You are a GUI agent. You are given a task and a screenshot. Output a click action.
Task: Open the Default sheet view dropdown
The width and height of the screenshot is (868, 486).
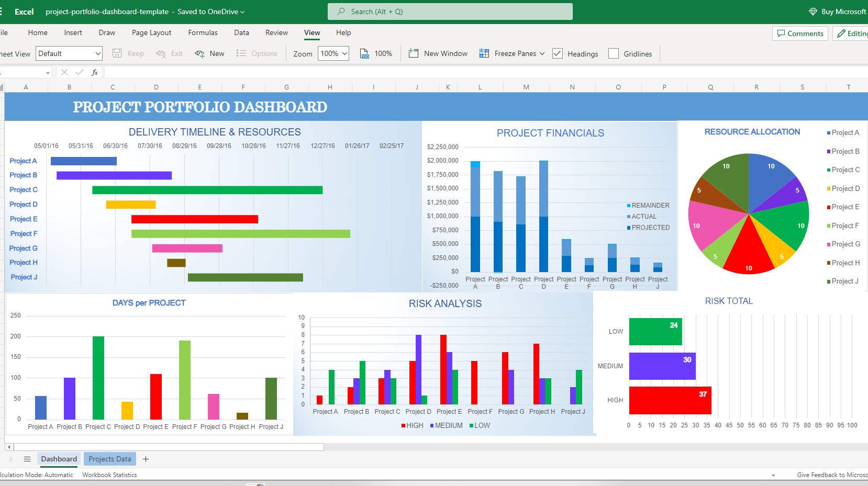pyautogui.click(x=69, y=53)
